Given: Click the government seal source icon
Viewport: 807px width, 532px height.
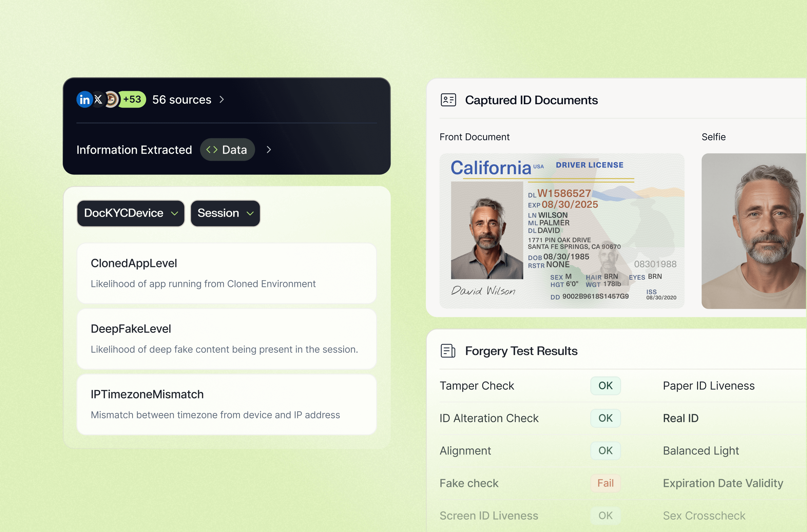Looking at the screenshot, I should [112, 99].
